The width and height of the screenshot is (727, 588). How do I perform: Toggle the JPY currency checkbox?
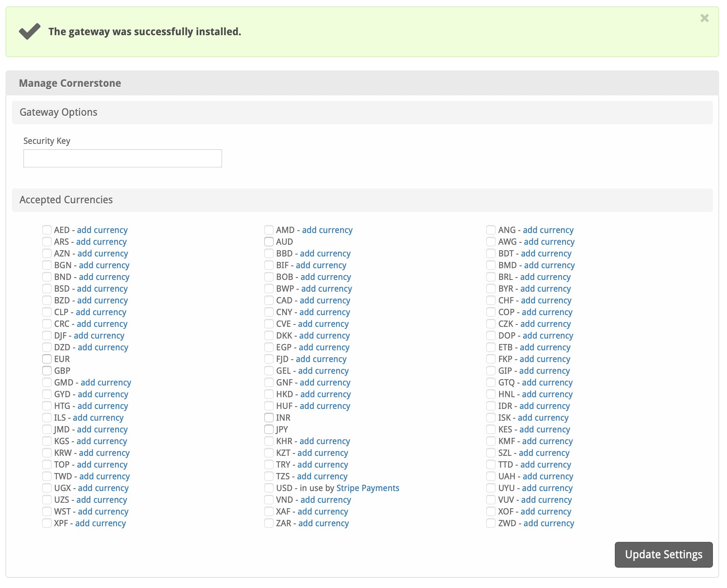click(269, 429)
